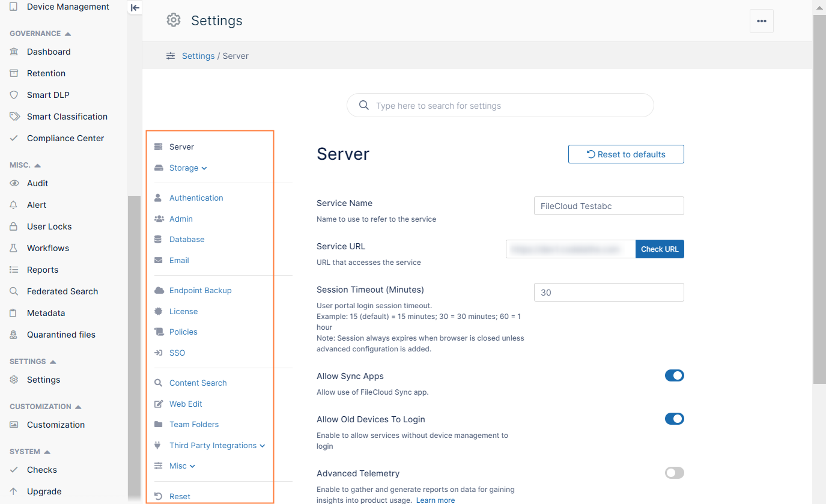Select the Web Edit pencil icon
826x504 pixels.
coord(158,404)
